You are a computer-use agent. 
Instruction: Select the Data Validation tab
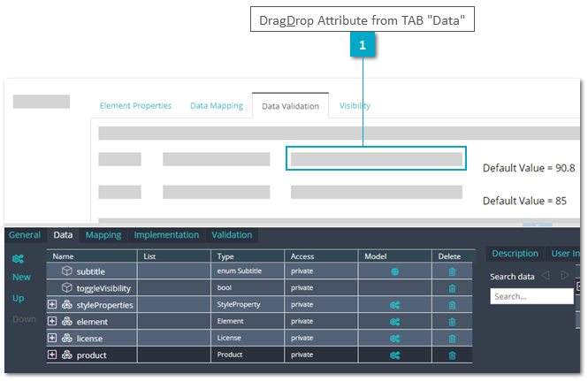tap(291, 106)
